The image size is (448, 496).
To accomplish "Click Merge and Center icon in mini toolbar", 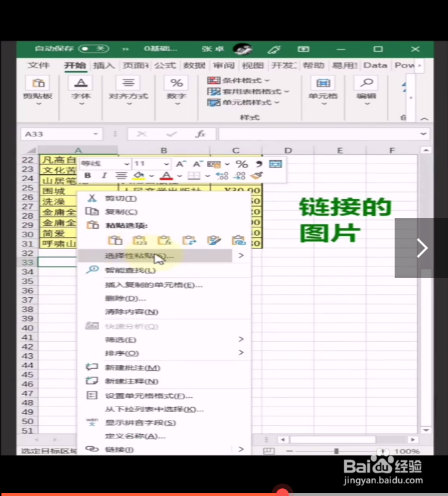I will tap(275, 164).
